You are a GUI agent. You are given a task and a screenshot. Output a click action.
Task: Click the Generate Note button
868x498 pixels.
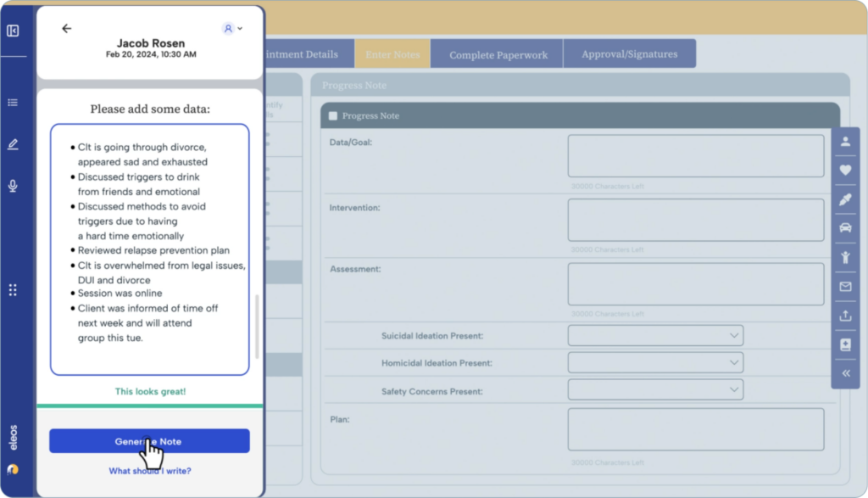pos(149,440)
